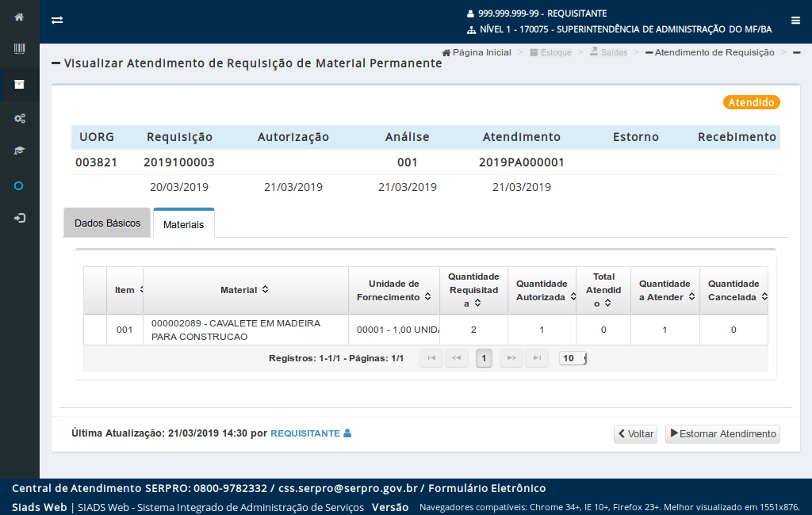Viewport: 812px width, 515px height.
Task: Open Formulário Eletrônico footer link
Action: (x=487, y=488)
